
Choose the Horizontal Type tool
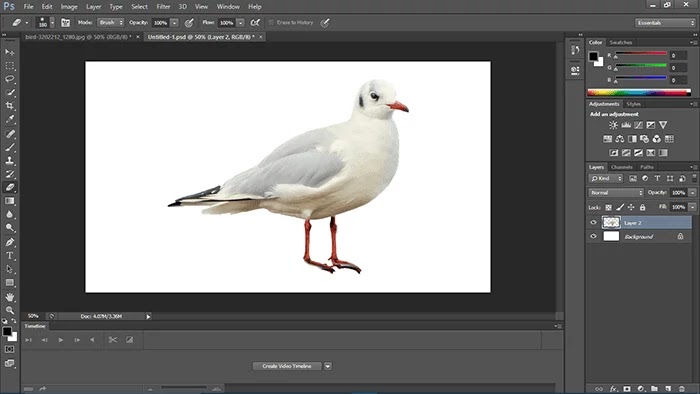[10, 256]
